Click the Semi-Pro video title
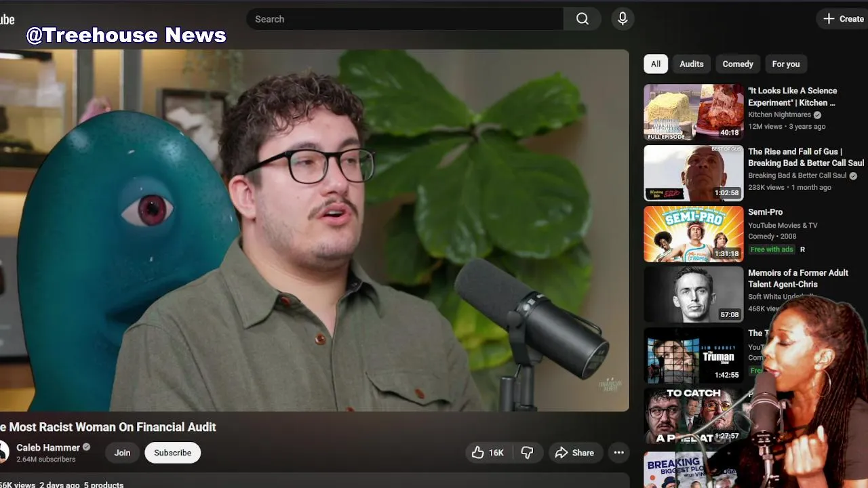Viewport: 868px width, 488px height. (765, 212)
